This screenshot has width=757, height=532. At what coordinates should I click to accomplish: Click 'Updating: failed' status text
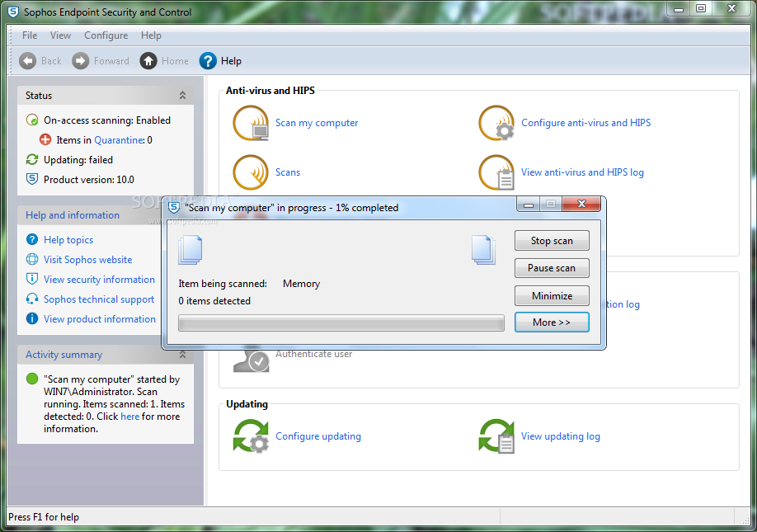point(78,160)
